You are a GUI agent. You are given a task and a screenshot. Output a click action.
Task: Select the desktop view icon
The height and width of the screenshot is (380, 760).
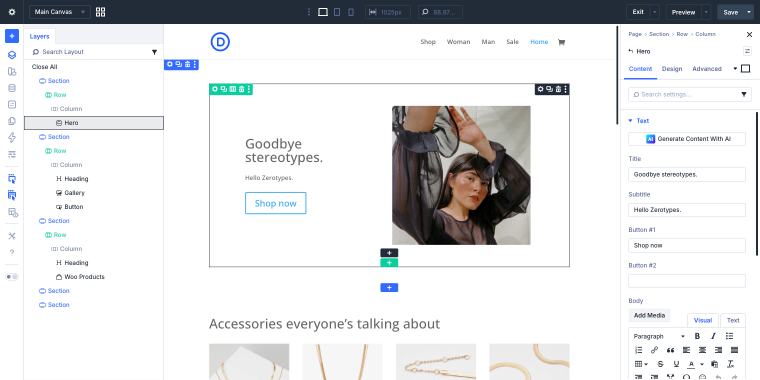[323, 12]
